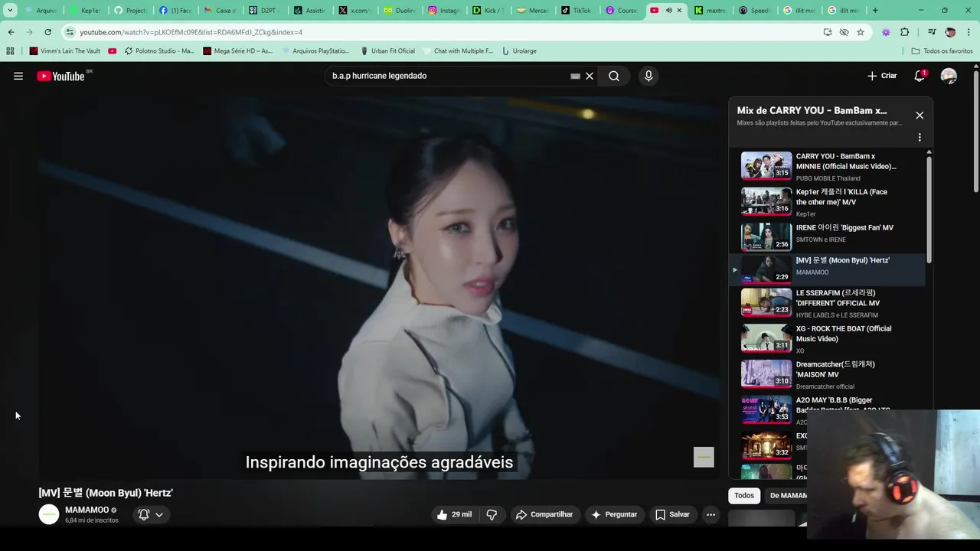Like the video with 29 mil thumbs up
This screenshot has height=551, width=980.
(454, 514)
